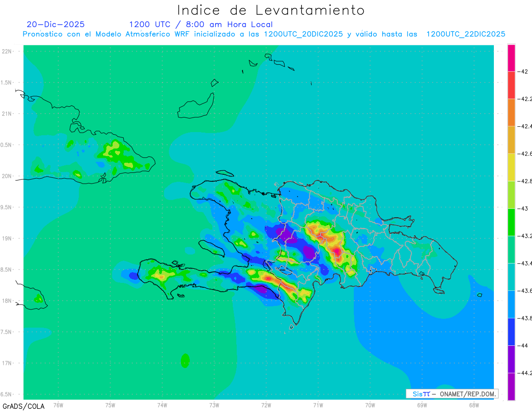Click the '19N' latitude label
532x411 pixels.
point(7,239)
